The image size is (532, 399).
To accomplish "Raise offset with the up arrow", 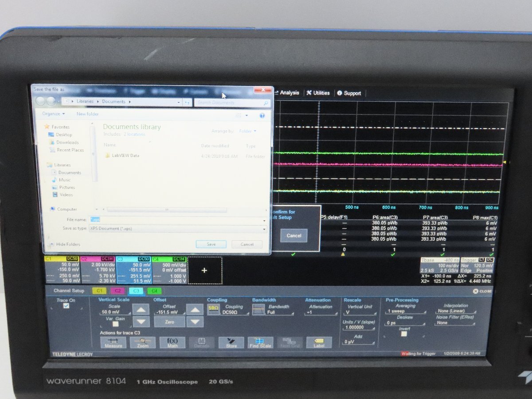I will pyautogui.click(x=195, y=309).
